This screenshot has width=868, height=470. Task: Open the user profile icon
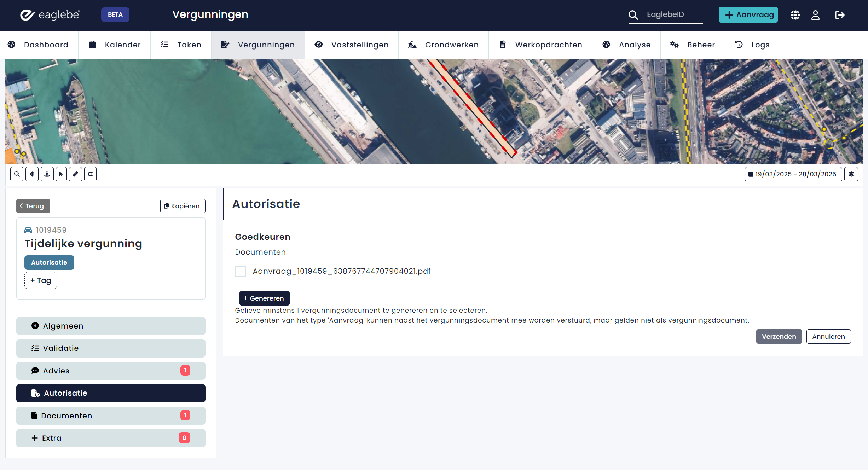(815, 15)
